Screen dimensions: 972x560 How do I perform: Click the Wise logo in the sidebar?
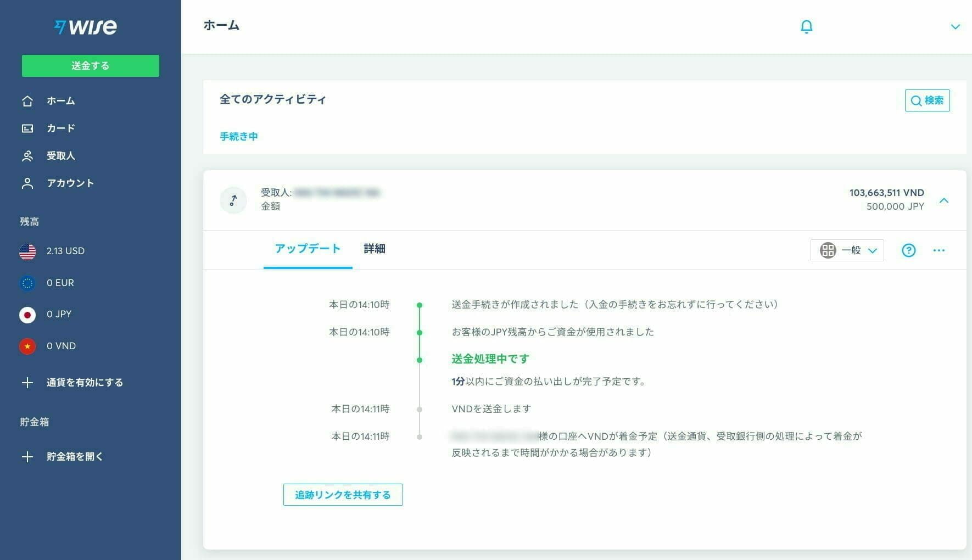pos(85,26)
